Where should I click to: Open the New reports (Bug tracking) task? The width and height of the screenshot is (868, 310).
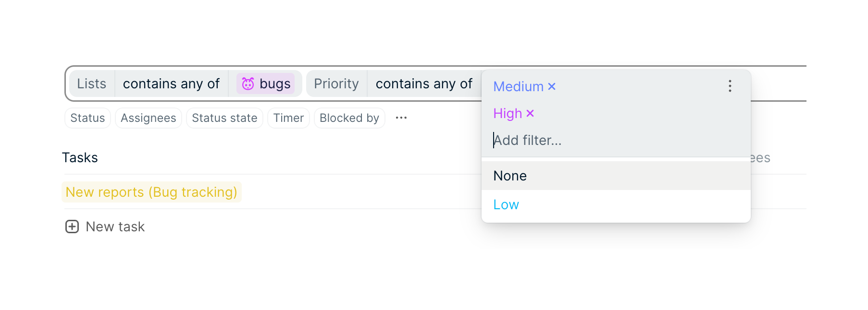click(151, 192)
